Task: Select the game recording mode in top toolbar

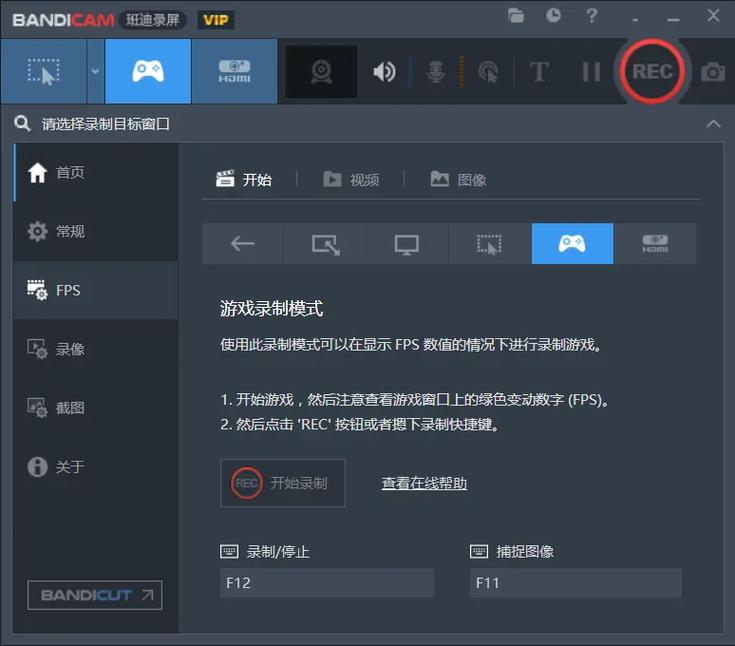Action: point(147,72)
